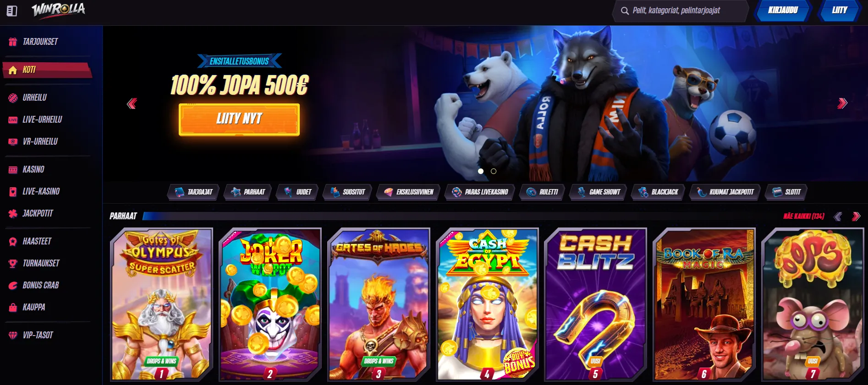
Task: Select the second banner slide dot
Action: pos(494,171)
